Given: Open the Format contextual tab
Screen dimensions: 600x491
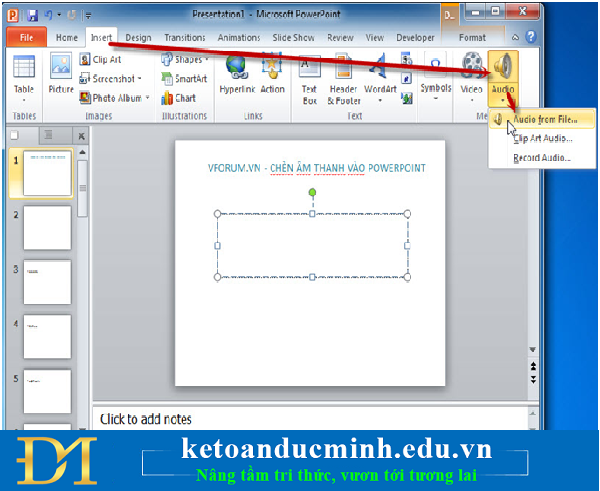Looking at the screenshot, I should (472, 38).
